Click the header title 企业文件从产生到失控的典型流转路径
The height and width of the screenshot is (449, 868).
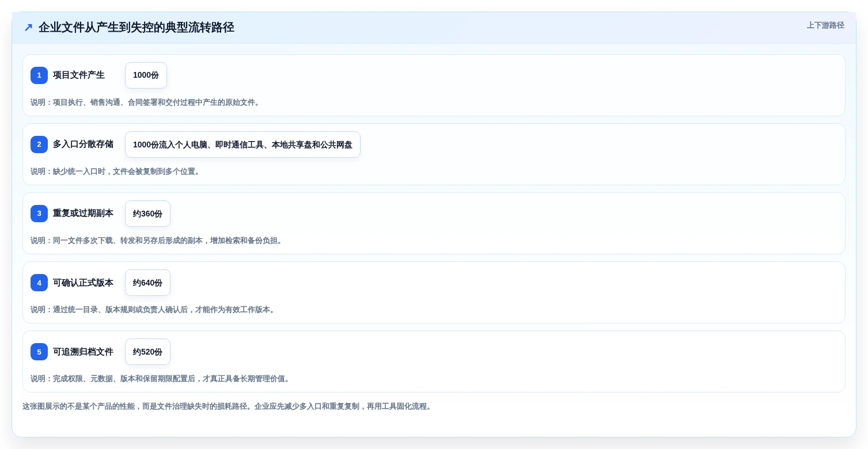(x=137, y=28)
